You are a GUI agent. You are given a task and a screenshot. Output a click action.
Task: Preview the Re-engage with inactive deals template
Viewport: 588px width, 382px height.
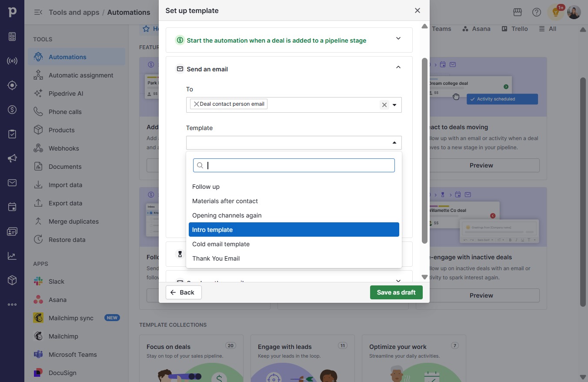[481, 295]
